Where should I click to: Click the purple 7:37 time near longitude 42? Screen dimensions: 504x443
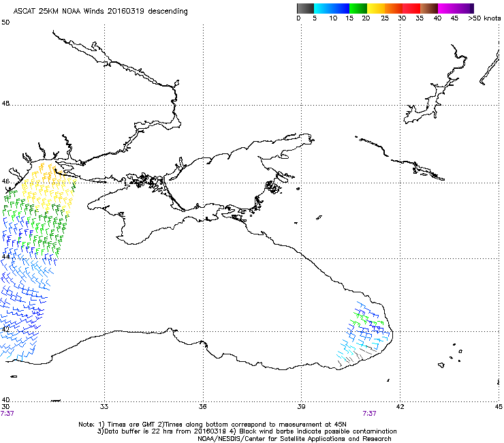coord(369,414)
